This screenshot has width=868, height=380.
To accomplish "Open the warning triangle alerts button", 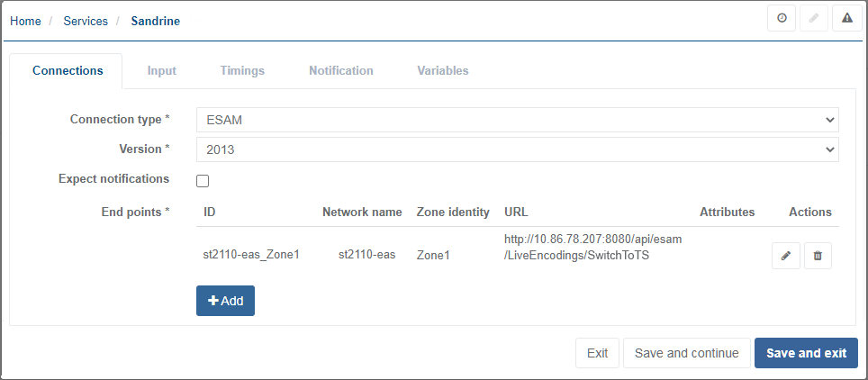I will pyautogui.click(x=847, y=19).
